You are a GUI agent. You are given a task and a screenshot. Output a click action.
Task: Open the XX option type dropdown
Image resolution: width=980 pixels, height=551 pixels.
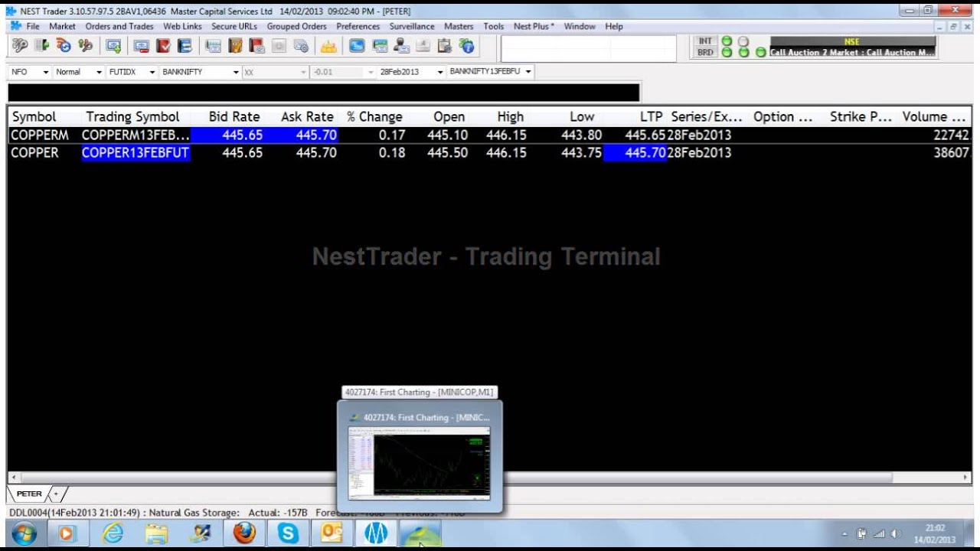(x=303, y=72)
